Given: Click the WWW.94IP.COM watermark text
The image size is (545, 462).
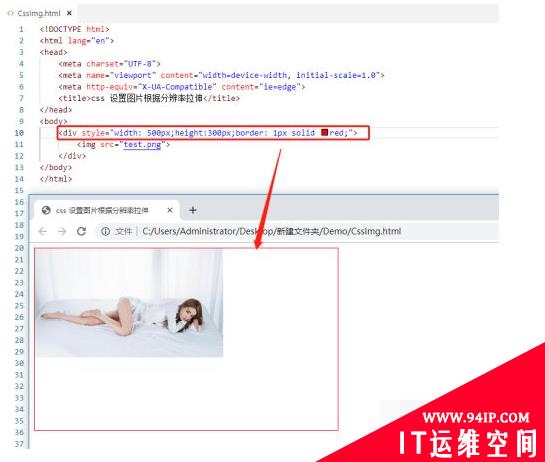Looking at the screenshot, I should pos(476,417).
